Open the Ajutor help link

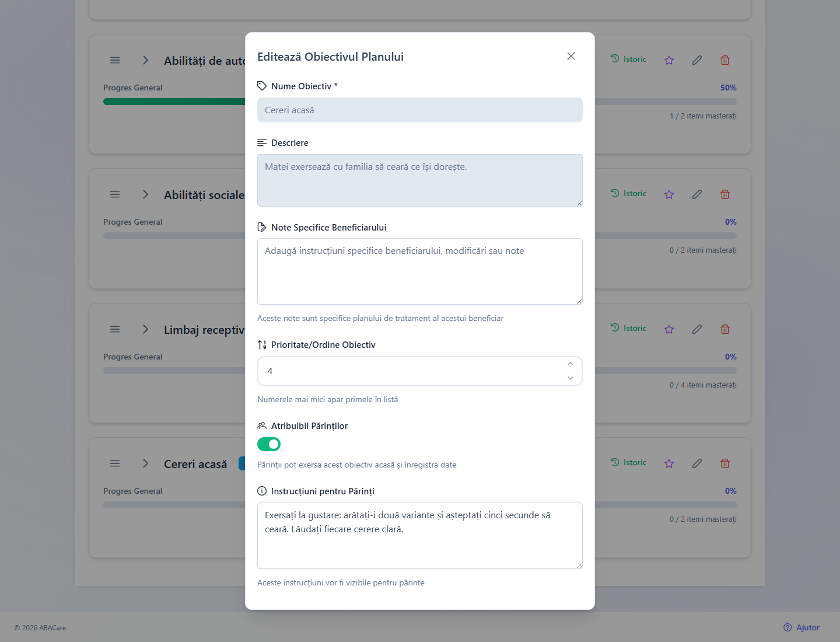tap(801, 627)
